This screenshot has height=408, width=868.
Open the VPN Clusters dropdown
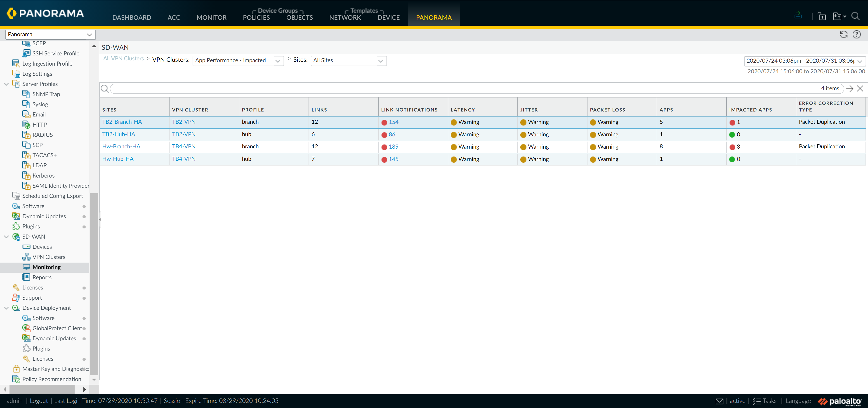point(238,60)
